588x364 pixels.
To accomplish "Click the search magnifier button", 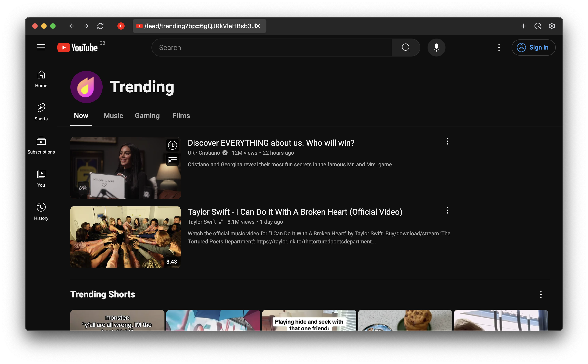I will pos(406,48).
